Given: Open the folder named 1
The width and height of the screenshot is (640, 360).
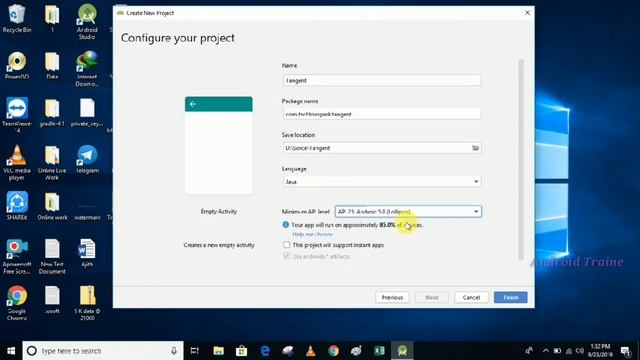Looking at the screenshot, I should 52,18.
